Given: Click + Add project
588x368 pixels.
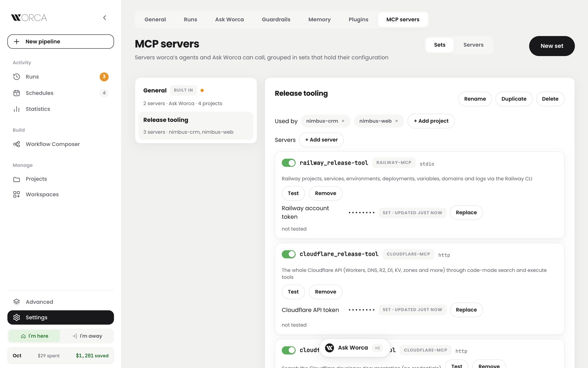Looking at the screenshot, I should pos(431,121).
